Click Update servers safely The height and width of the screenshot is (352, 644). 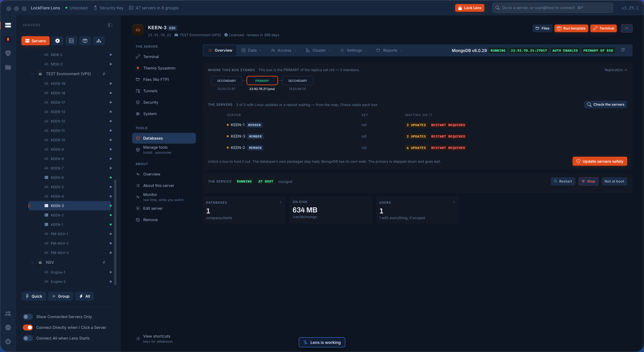click(600, 161)
